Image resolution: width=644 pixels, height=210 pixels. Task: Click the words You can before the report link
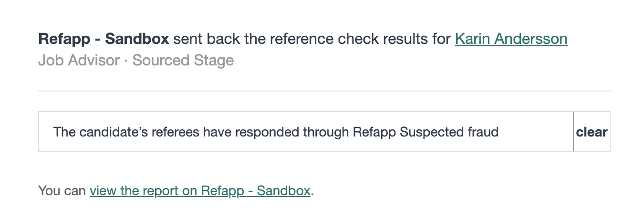(x=62, y=191)
